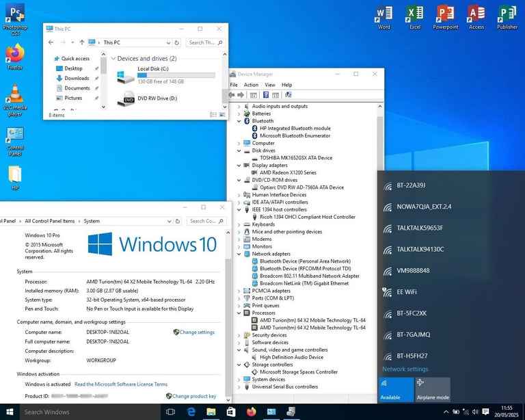Open the HP folder on the desktop
Viewport: 525px width, 420px height.
(x=15, y=178)
